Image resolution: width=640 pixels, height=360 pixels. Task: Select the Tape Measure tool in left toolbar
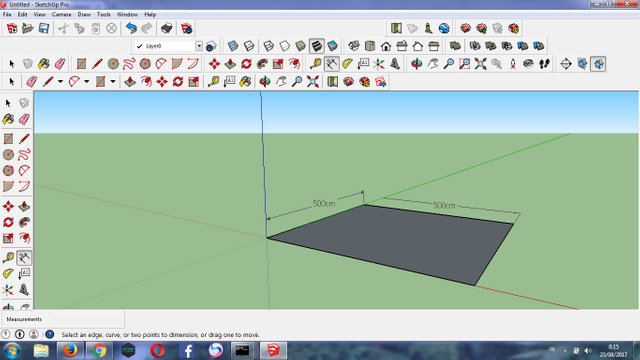(8, 258)
